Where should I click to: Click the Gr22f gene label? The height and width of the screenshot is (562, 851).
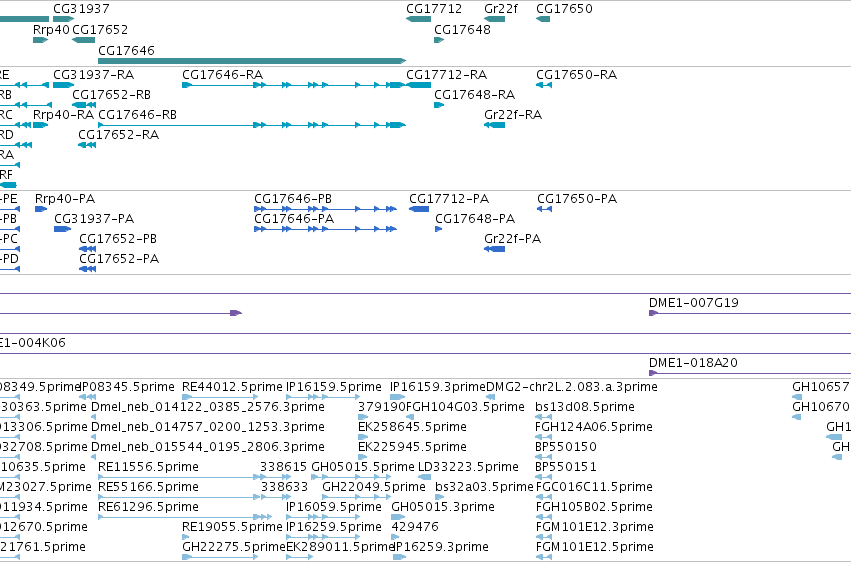[500, 9]
